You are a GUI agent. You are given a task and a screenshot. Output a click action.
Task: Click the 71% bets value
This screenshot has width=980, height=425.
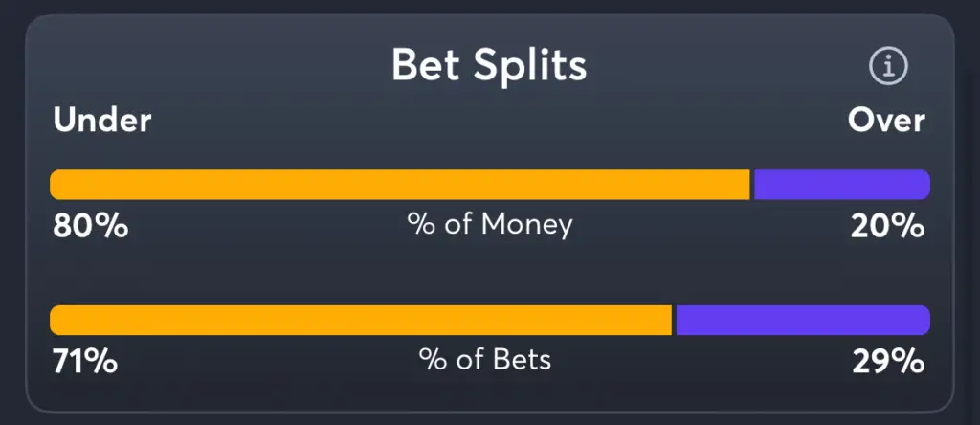(85, 362)
